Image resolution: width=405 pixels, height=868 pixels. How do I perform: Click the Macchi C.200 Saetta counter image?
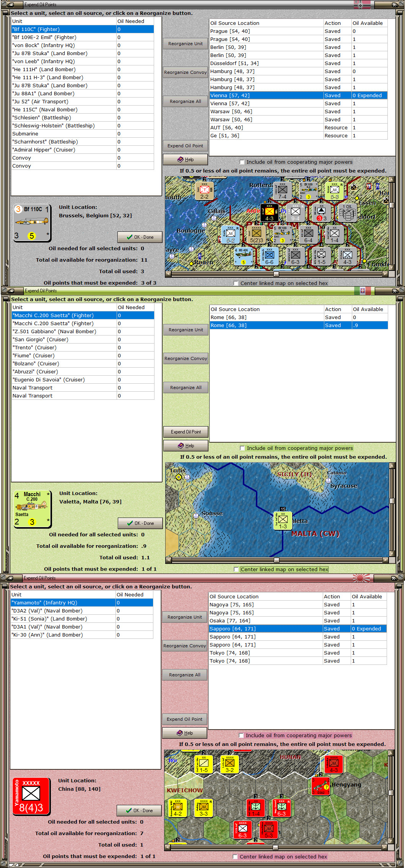coord(33,509)
